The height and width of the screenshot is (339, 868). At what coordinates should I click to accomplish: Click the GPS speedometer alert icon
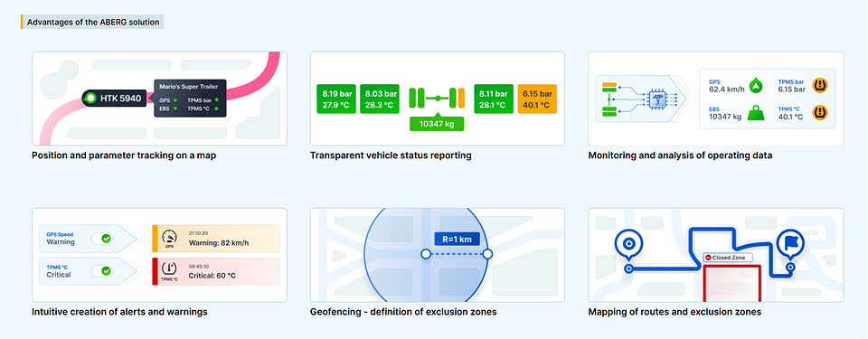pos(169,238)
